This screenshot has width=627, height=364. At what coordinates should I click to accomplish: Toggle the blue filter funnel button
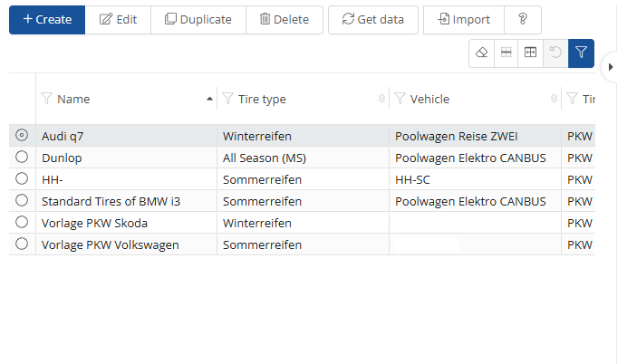pyautogui.click(x=580, y=53)
